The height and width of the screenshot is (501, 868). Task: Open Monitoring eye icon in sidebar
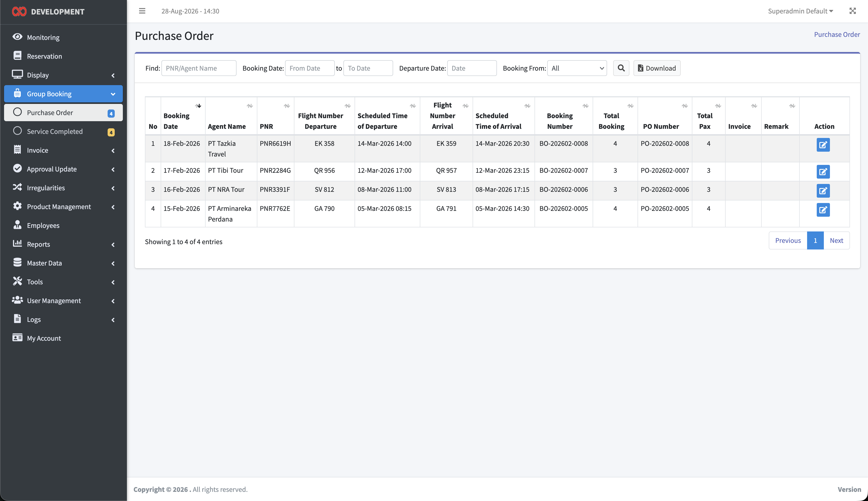pyautogui.click(x=17, y=37)
